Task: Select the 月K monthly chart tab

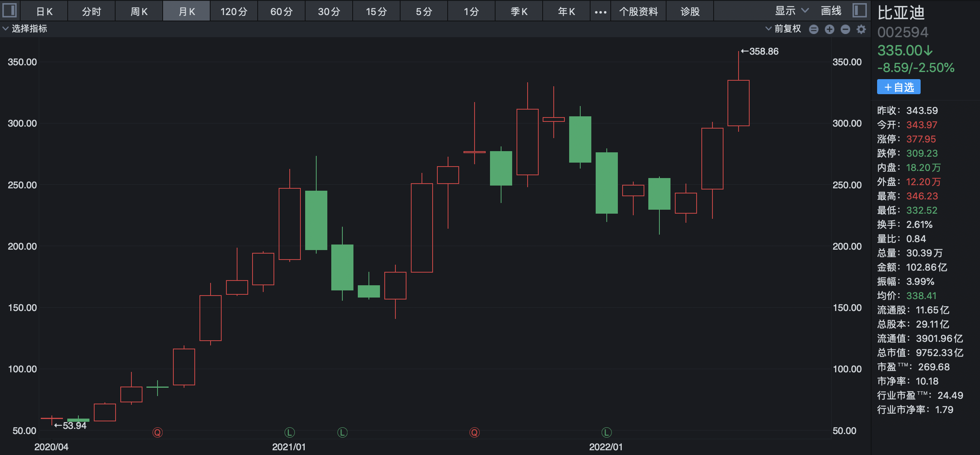Action: tap(186, 11)
